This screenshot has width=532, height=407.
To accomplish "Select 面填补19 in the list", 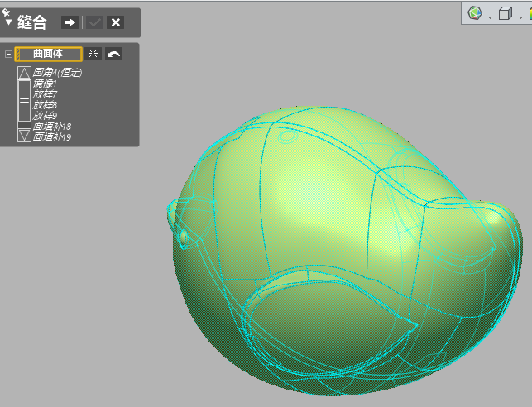I will point(52,137).
